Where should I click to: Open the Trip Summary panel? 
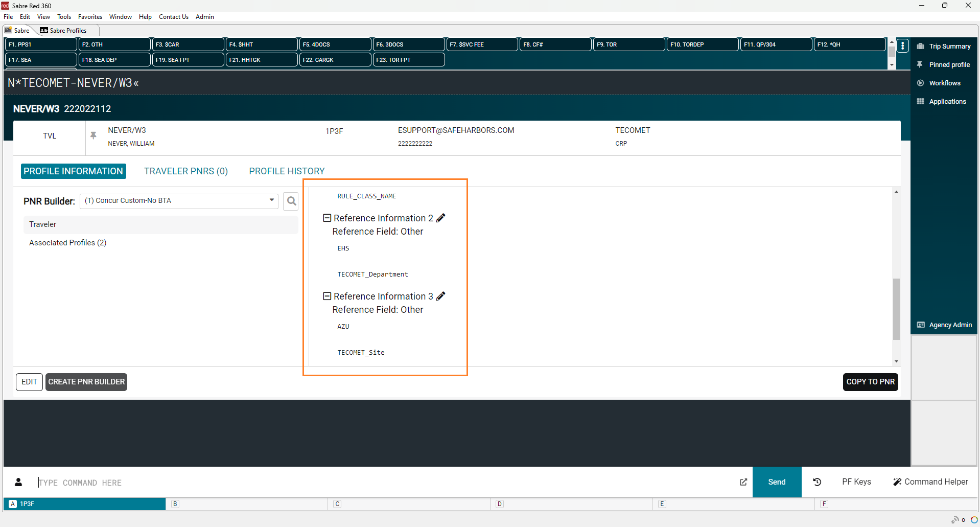(x=944, y=46)
